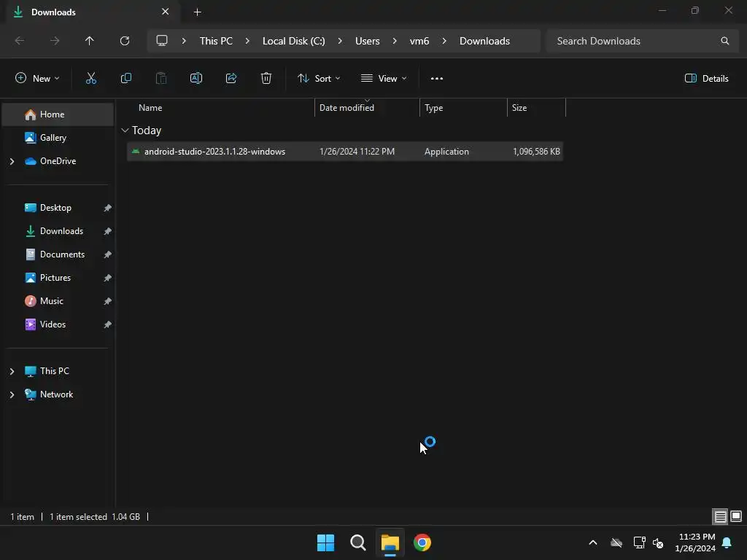This screenshot has width=747, height=560.
Task: Refresh the Downloads folder
Action: click(125, 41)
